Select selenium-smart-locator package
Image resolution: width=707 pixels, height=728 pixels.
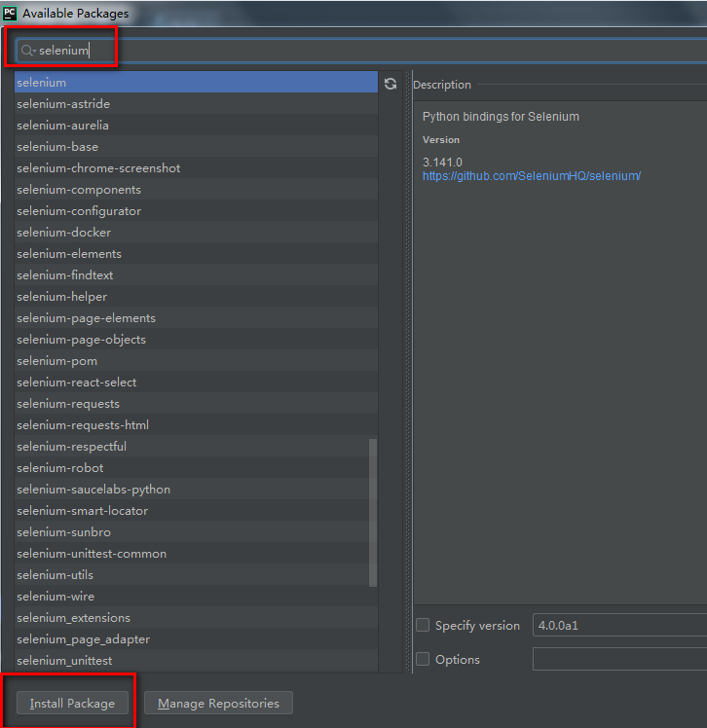196,510
